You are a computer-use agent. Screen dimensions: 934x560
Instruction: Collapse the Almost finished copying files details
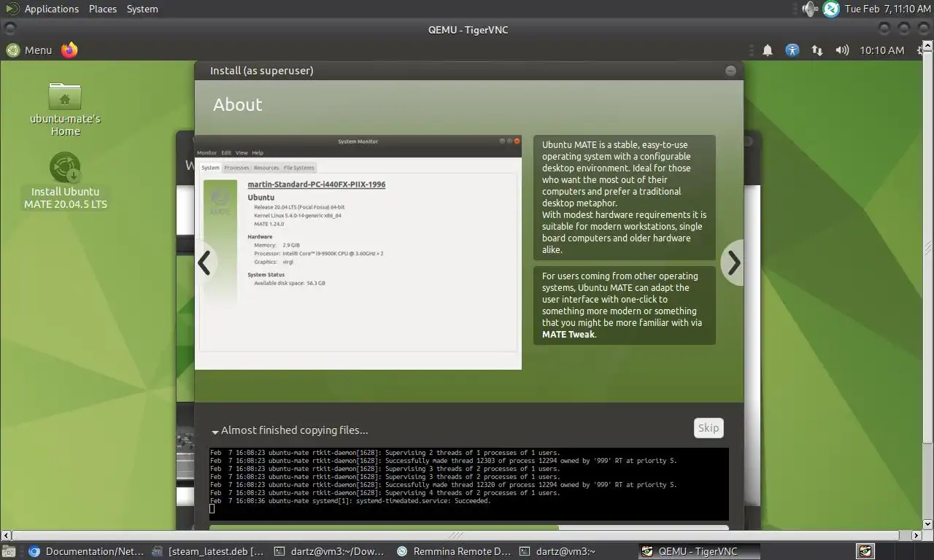(x=215, y=432)
